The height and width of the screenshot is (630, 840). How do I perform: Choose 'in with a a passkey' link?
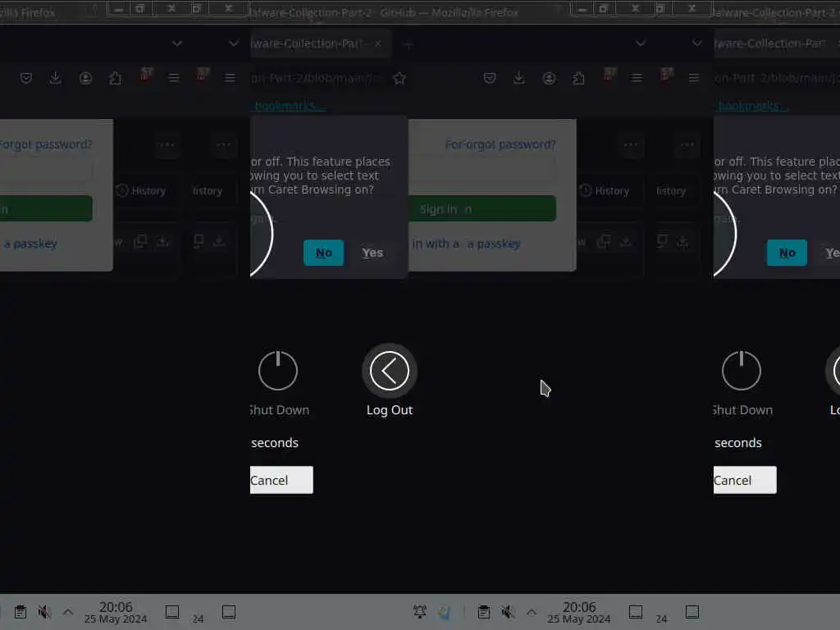coord(466,244)
